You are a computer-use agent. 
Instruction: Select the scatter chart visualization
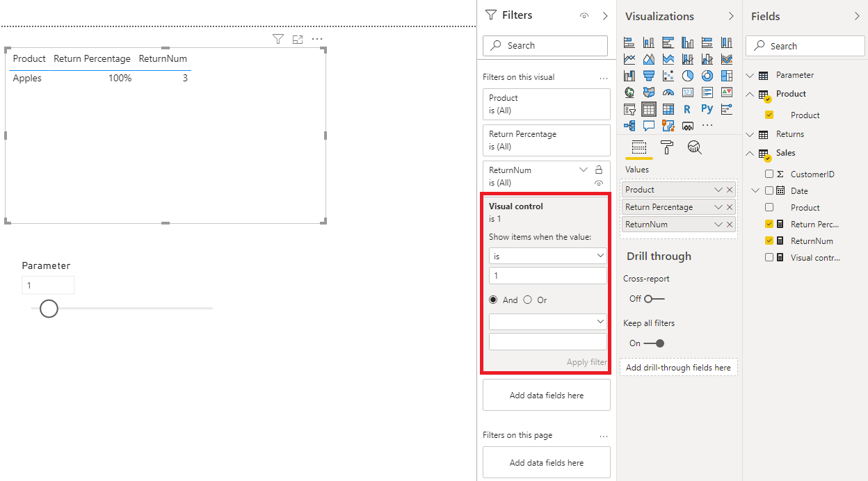point(668,76)
